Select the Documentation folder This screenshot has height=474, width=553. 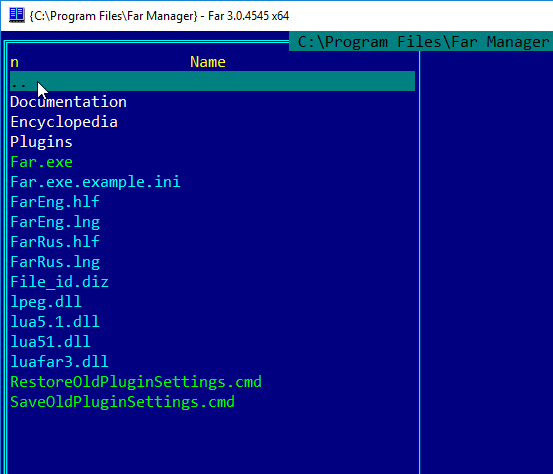click(x=68, y=102)
